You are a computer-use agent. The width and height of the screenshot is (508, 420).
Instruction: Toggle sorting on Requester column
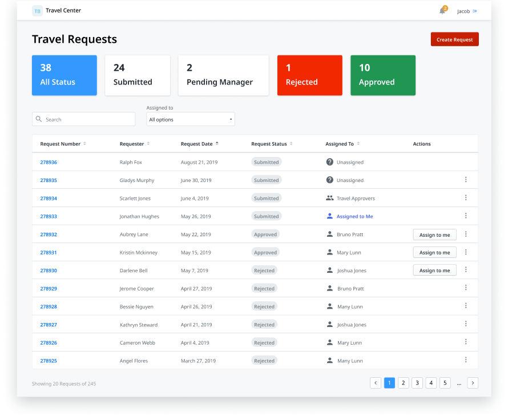(x=149, y=144)
